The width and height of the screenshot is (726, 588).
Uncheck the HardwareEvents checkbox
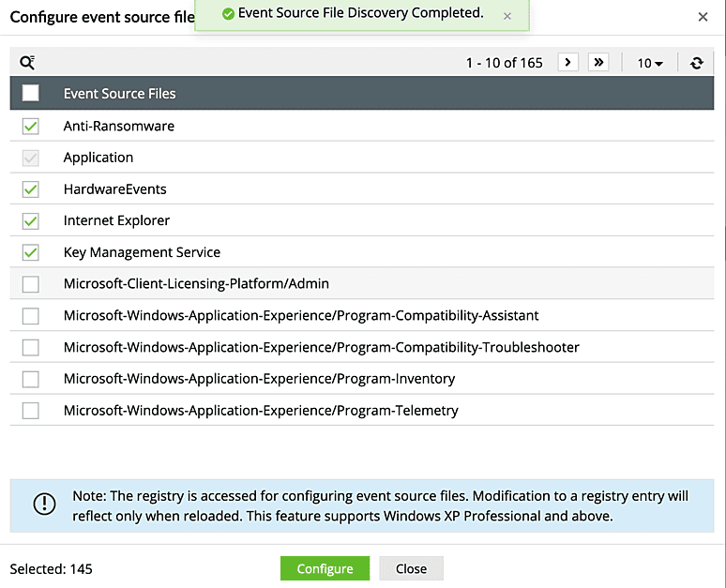tap(31, 189)
